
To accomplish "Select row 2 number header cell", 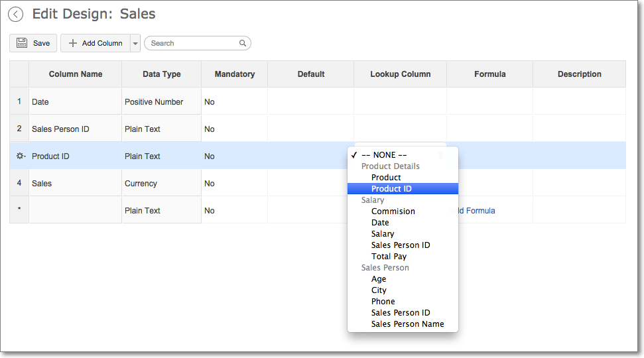I will point(19,129).
